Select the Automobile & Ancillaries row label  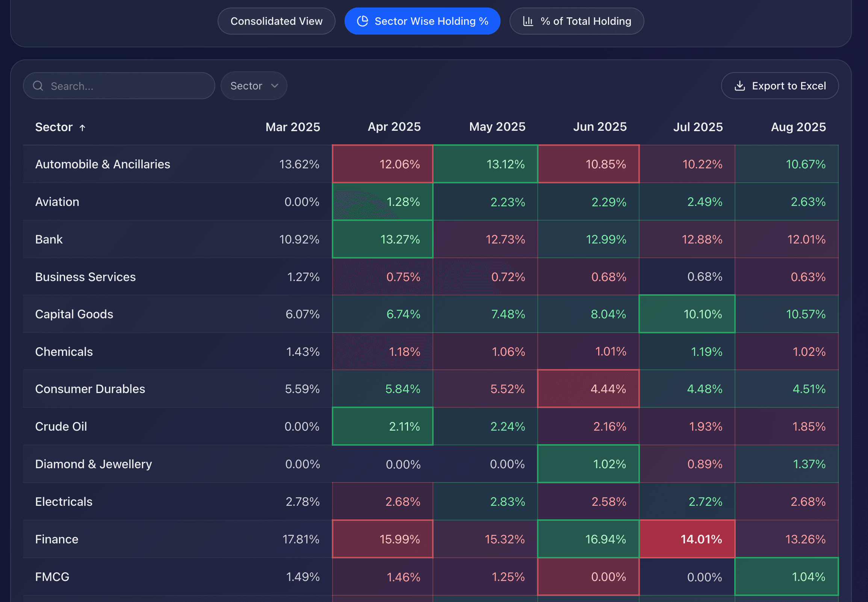(103, 164)
